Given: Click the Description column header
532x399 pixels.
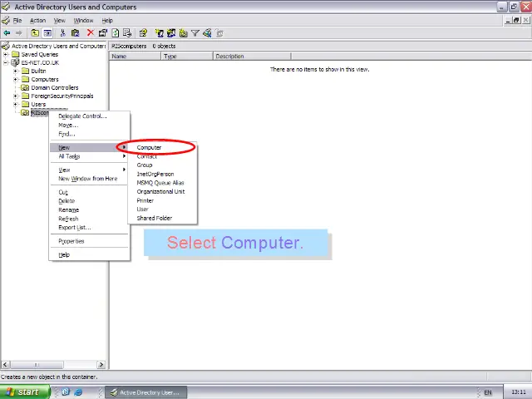Looking at the screenshot, I should 229,57.
